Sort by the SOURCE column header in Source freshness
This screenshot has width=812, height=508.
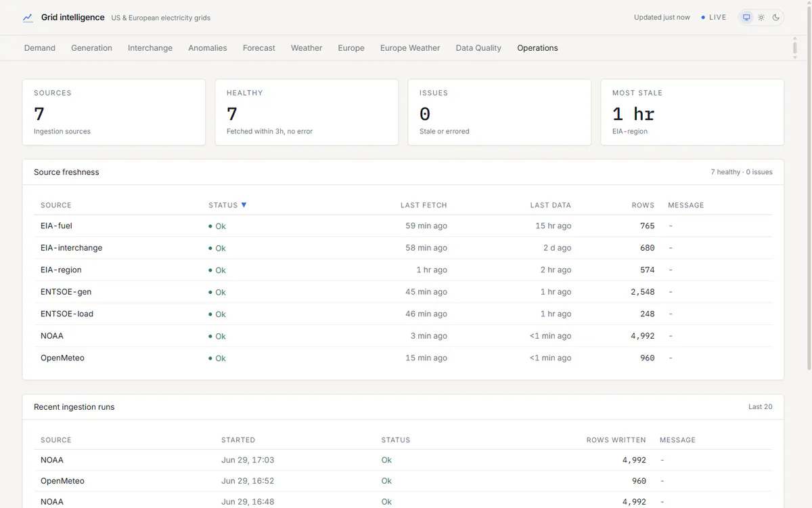55,205
